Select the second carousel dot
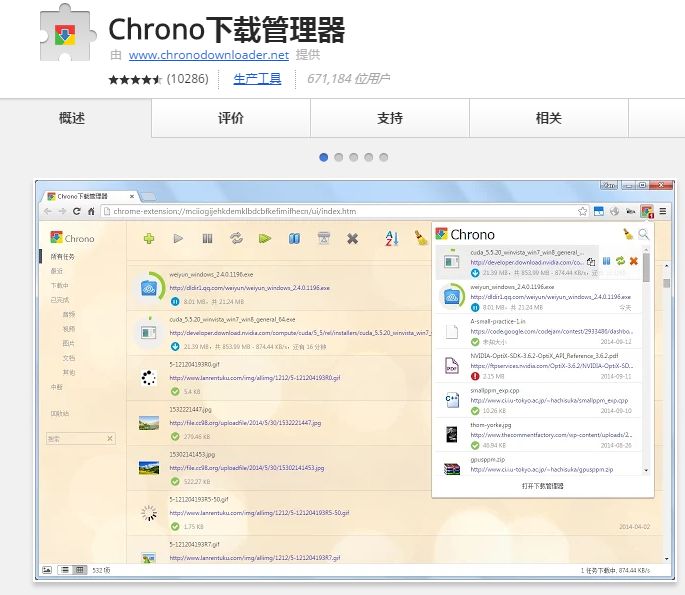 click(339, 157)
